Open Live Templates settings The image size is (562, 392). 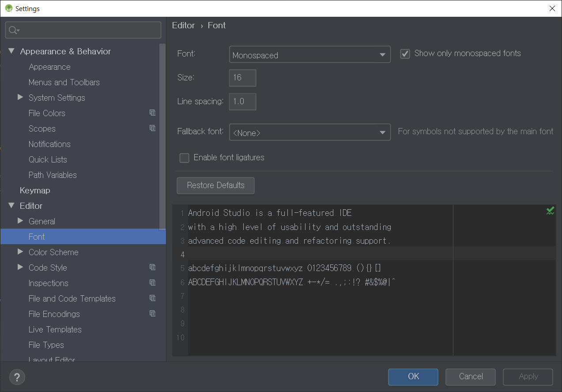pyautogui.click(x=55, y=329)
